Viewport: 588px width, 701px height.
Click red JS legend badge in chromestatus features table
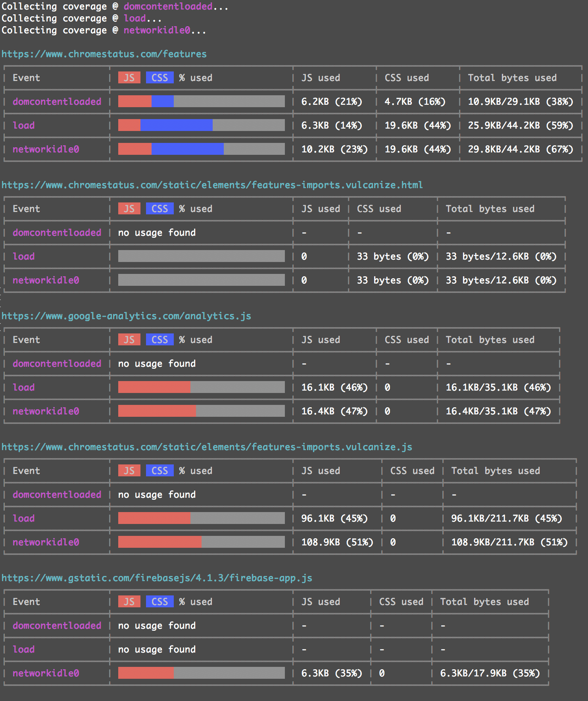pos(129,78)
